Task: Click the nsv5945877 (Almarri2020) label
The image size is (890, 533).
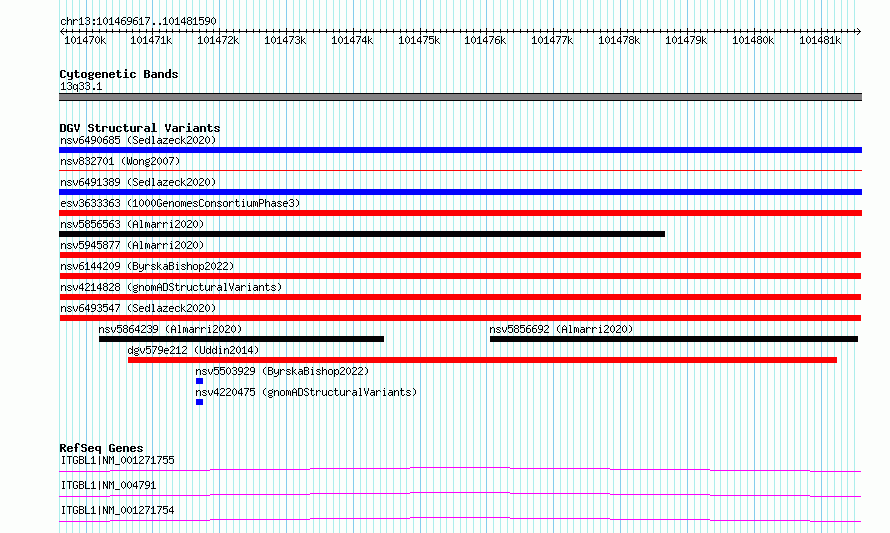Action: click(132, 245)
